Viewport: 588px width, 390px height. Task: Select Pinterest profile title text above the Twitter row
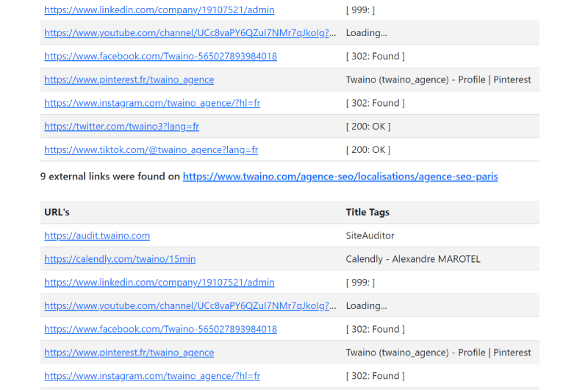click(438, 79)
